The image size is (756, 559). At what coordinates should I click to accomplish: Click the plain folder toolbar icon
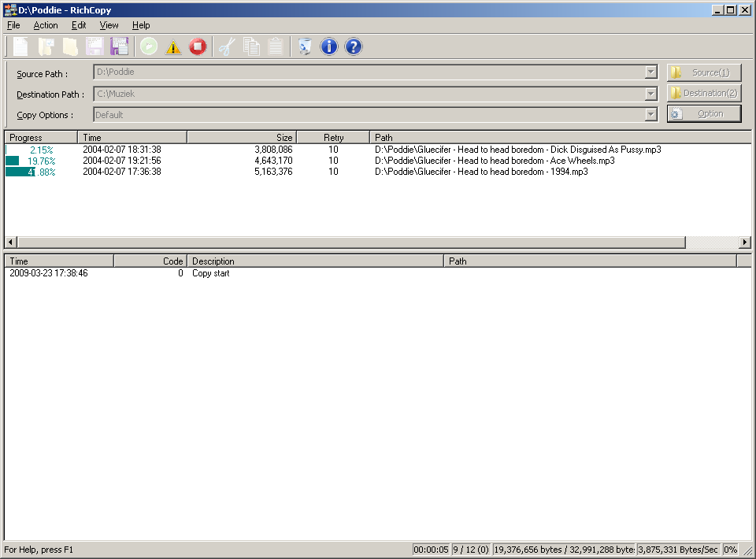pos(70,46)
